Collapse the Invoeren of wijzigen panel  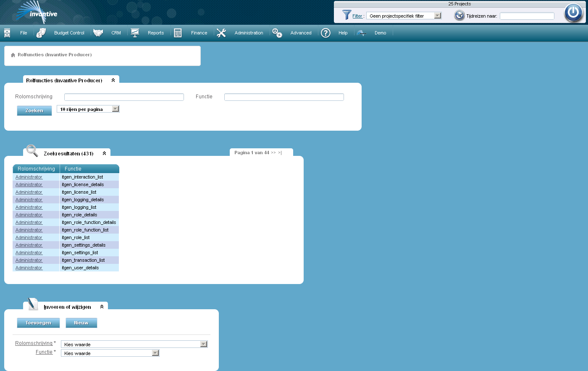tap(102, 307)
